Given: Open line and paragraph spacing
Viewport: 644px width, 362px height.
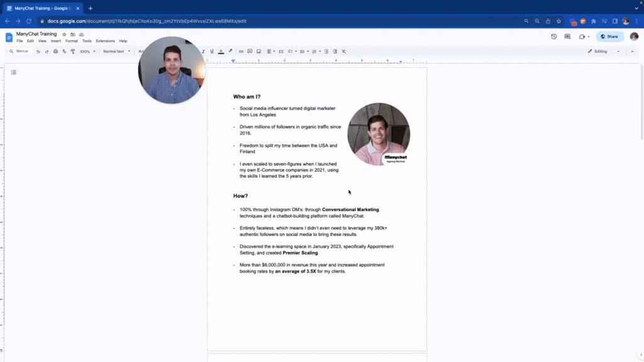Looking at the screenshot, I should pos(281,52).
